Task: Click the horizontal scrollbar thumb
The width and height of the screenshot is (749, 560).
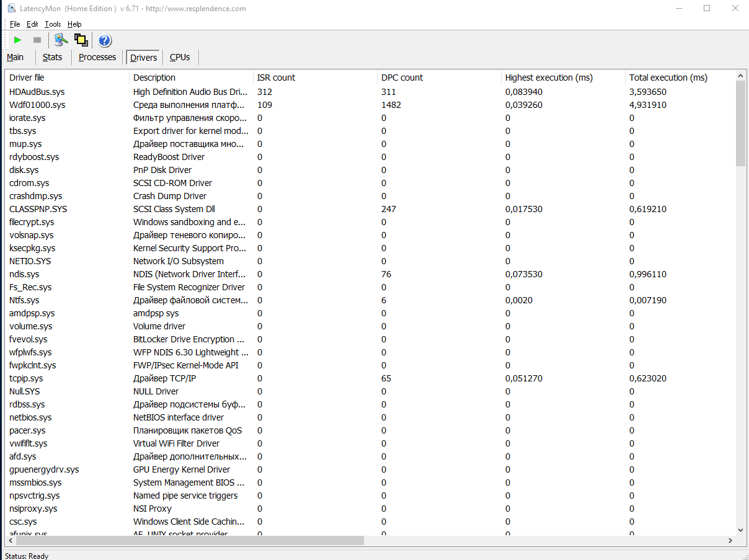Action: [x=190, y=540]
